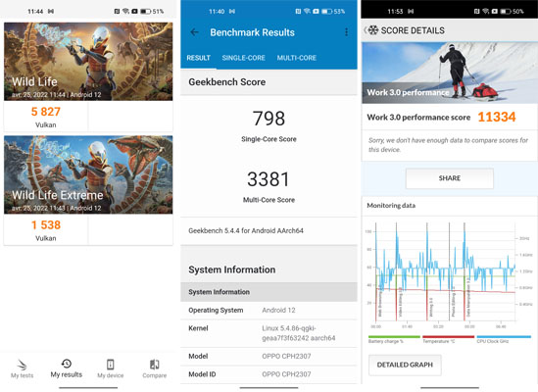Switch to the RESULT tab in Geekbench
This screenshot has width=538, height=392.
click(x=198, y=58)
